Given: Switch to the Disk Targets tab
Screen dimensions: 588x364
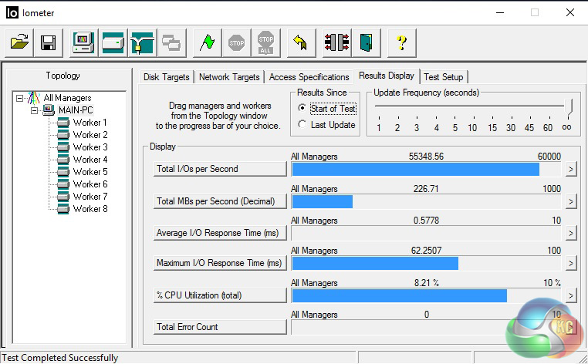Looking at the screenshot, I should 167,77.
